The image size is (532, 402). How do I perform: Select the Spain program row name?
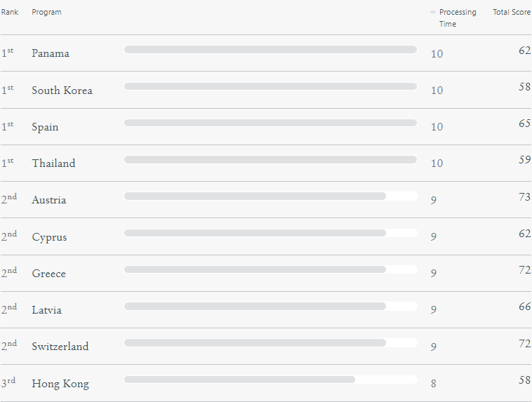point(45,127)
